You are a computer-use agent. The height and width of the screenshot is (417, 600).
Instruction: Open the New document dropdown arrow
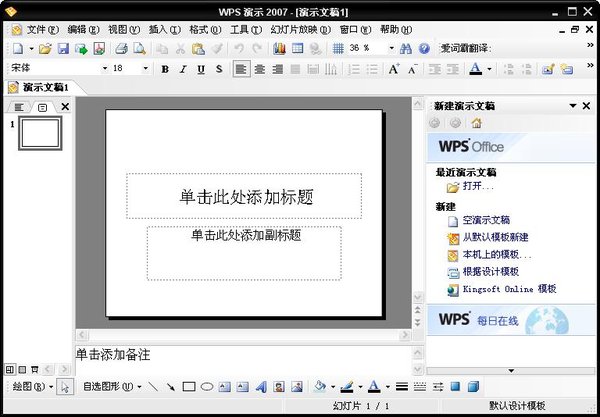pos(31,49)
